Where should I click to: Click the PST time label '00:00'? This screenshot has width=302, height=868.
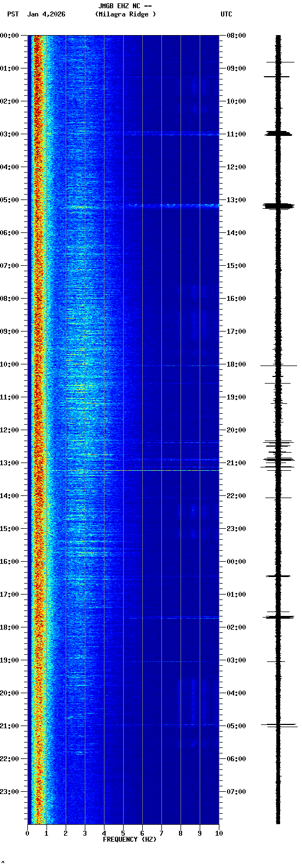click(x=9, y=36)
